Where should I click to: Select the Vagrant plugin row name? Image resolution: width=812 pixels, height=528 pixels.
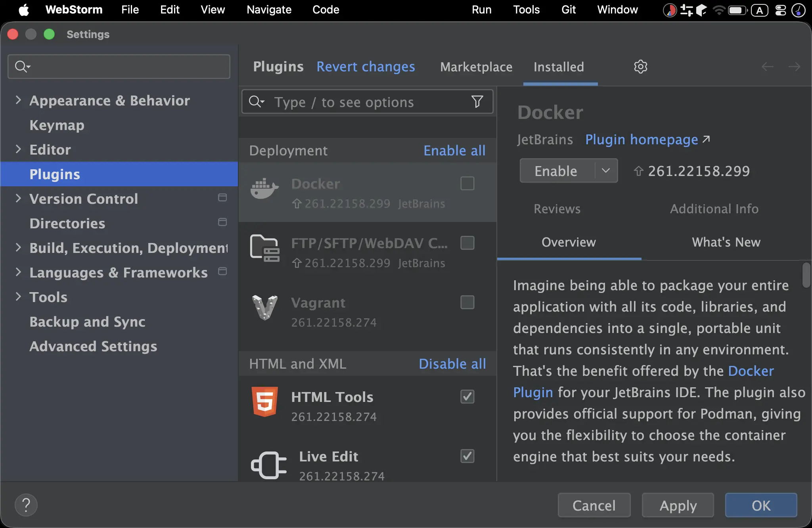click(x=318, y=303)
